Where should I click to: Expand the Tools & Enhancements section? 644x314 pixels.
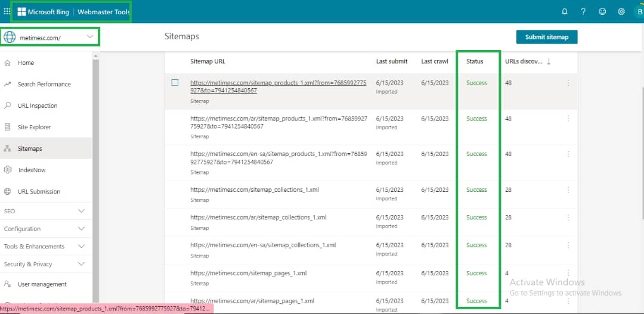[x=82, y=247]
